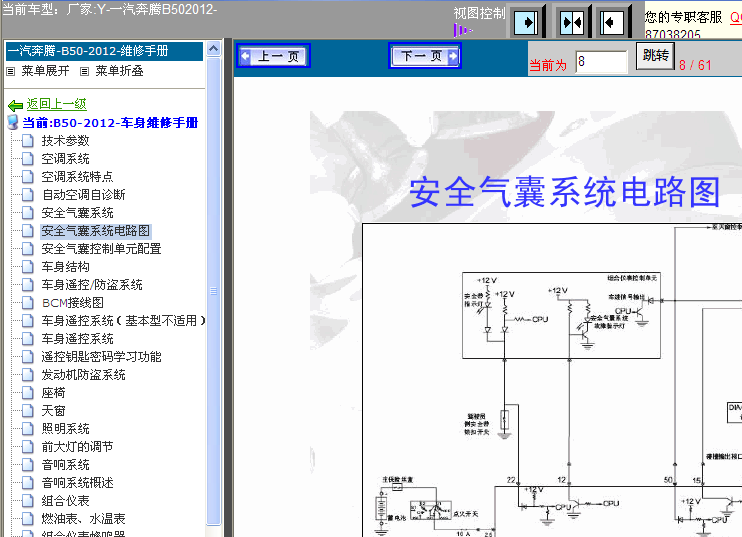This screenshot has height=537, width=742.
Task: Click the document icon beside 音响系统
Action: tap(28, 464)
